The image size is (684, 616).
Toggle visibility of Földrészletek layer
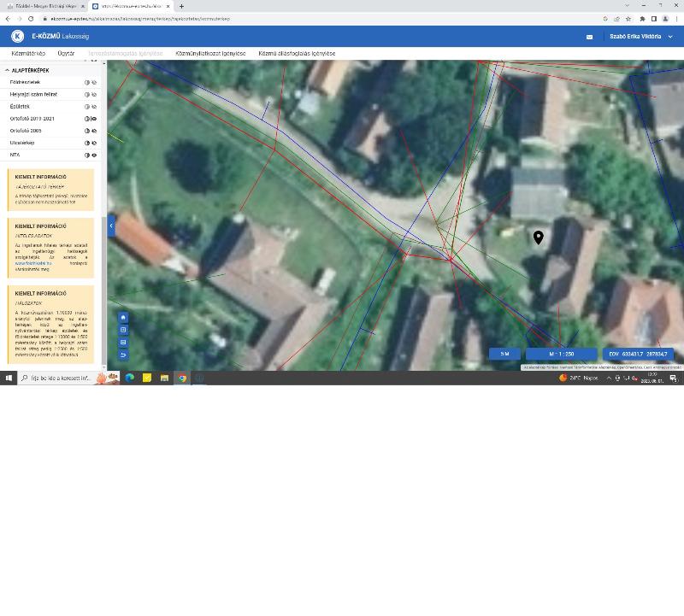pos(94,82)
